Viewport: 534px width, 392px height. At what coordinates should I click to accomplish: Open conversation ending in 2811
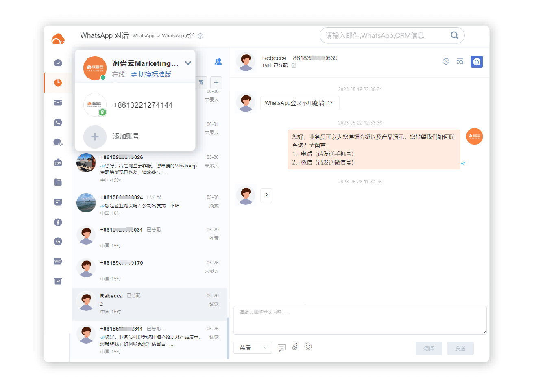pyautogui.click(x=149, y=340)
